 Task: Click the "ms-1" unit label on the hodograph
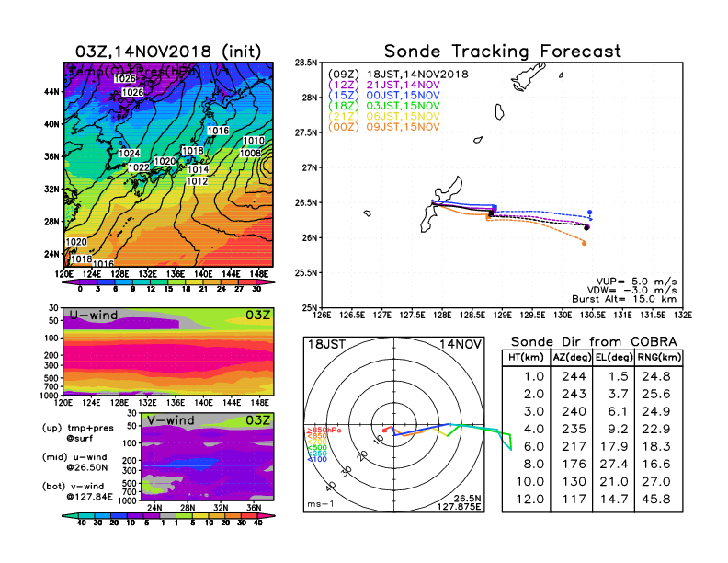321,504
